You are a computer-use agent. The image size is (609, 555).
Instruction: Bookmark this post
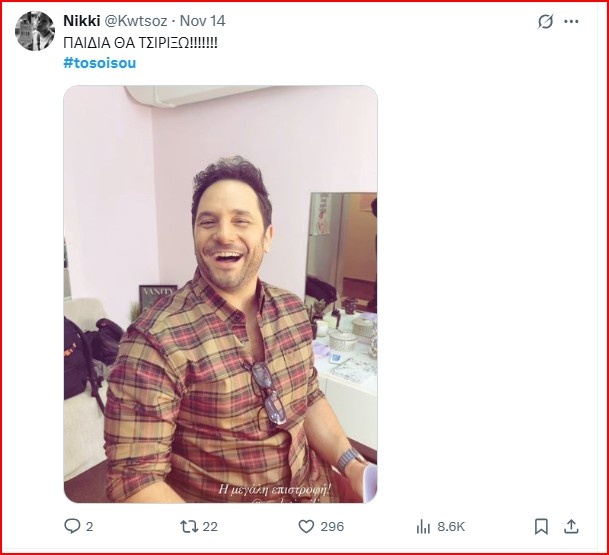tap(541, 526)
